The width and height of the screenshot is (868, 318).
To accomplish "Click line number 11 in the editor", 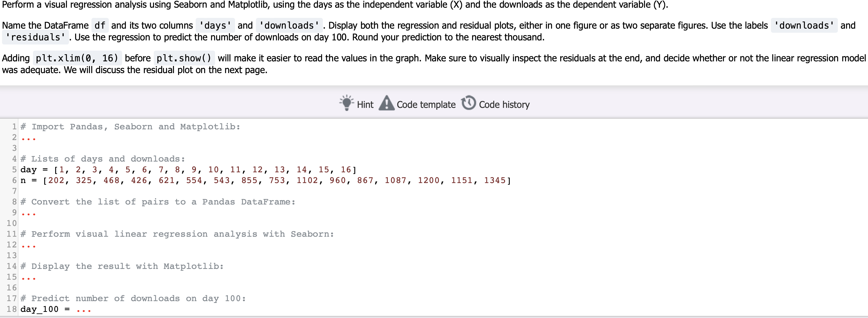I will tap(11, 234).
